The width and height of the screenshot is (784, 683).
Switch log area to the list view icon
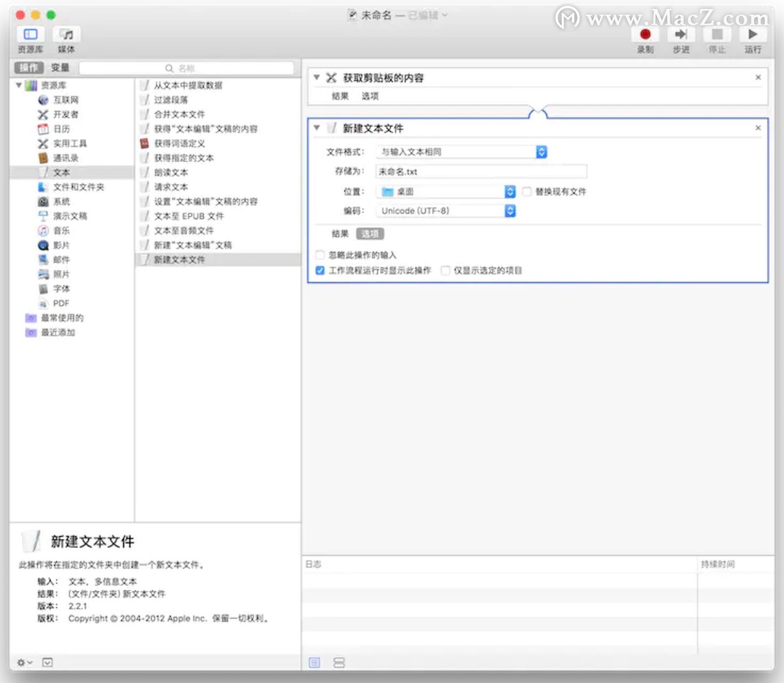point(314,663)
